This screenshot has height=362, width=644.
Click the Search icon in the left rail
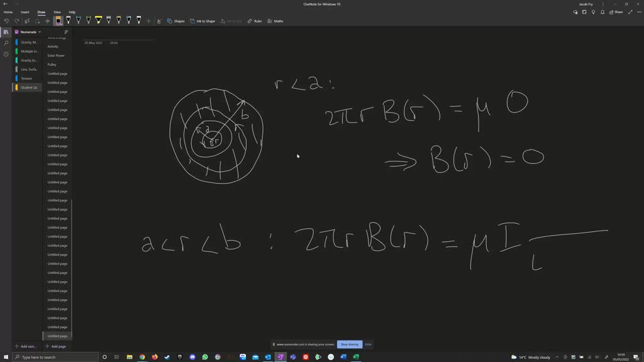coord(6,43)
